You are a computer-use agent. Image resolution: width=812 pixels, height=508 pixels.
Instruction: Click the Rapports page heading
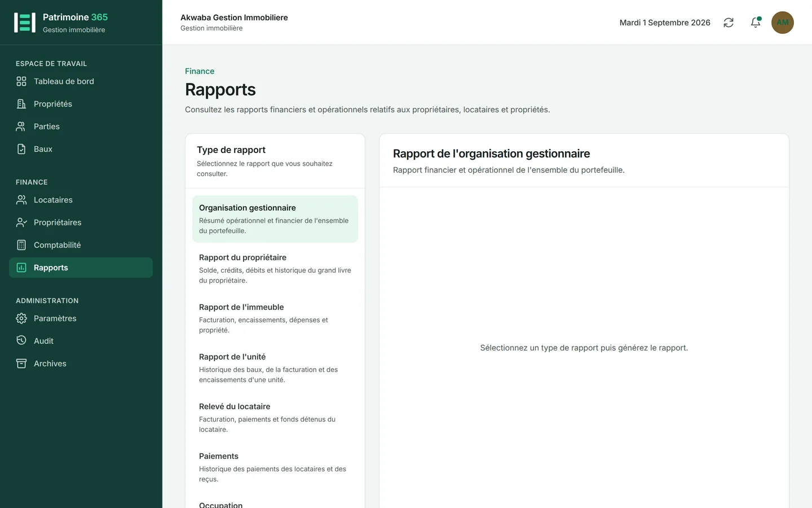click(x=220, y=89)
